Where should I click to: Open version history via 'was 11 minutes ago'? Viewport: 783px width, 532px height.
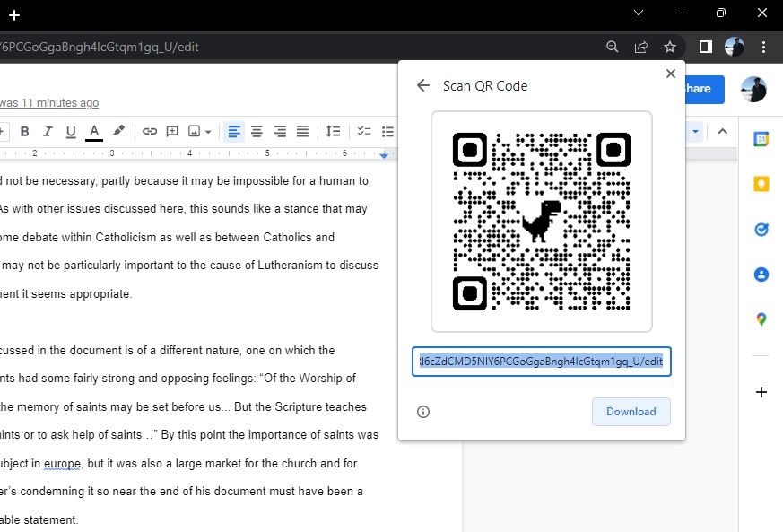51,102
